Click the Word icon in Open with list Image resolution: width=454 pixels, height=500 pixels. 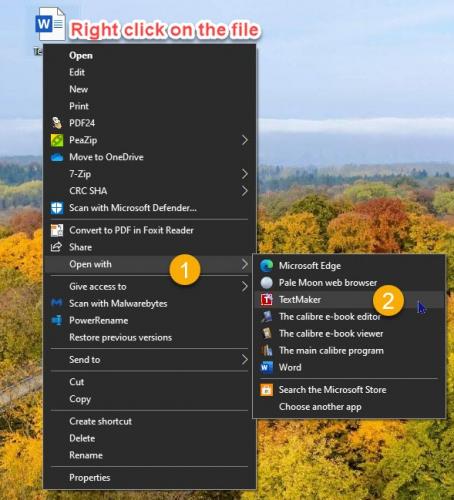(x=267, y=367)
